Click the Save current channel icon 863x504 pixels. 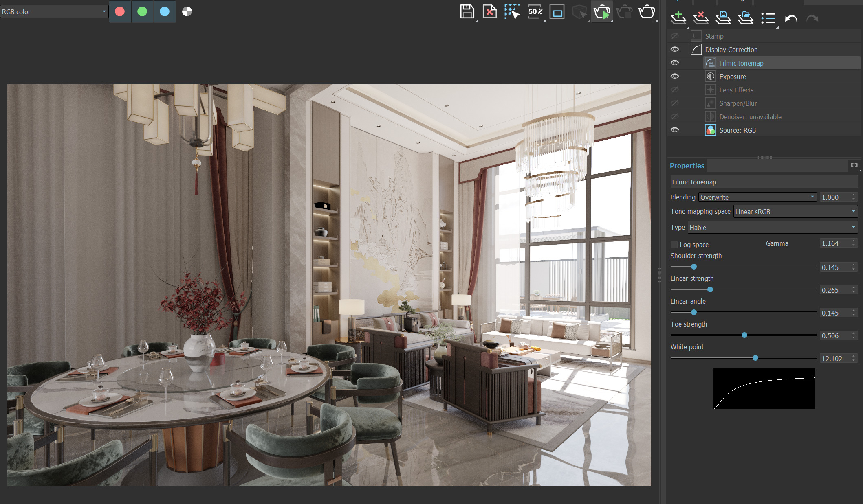point(467,12)
